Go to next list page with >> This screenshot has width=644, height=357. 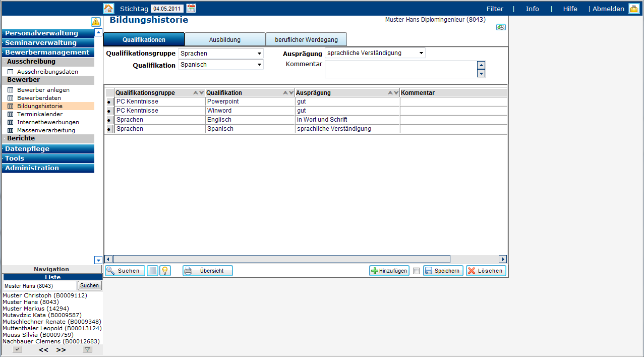coord(61,349)
